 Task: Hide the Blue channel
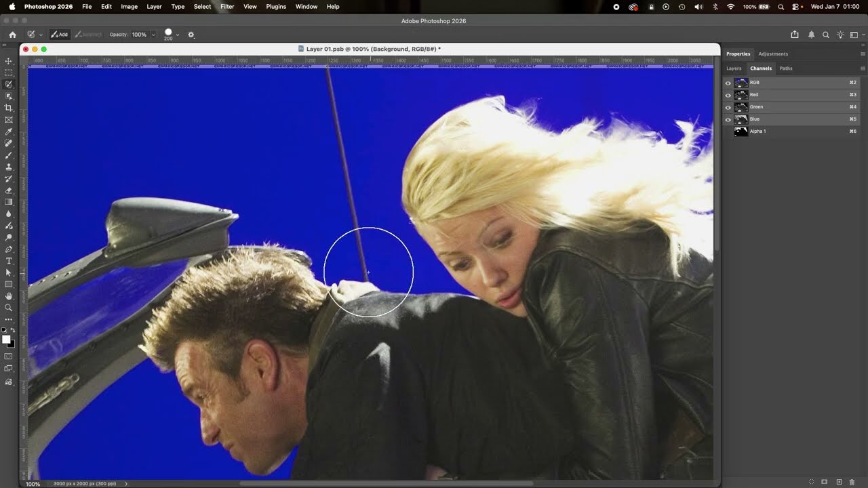pyautogui.click(x=728, y=119)
